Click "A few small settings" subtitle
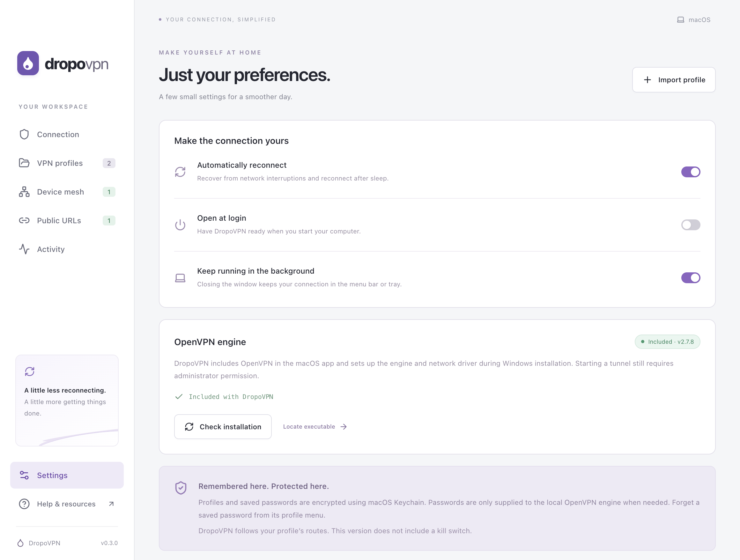 tap(226, 97)
